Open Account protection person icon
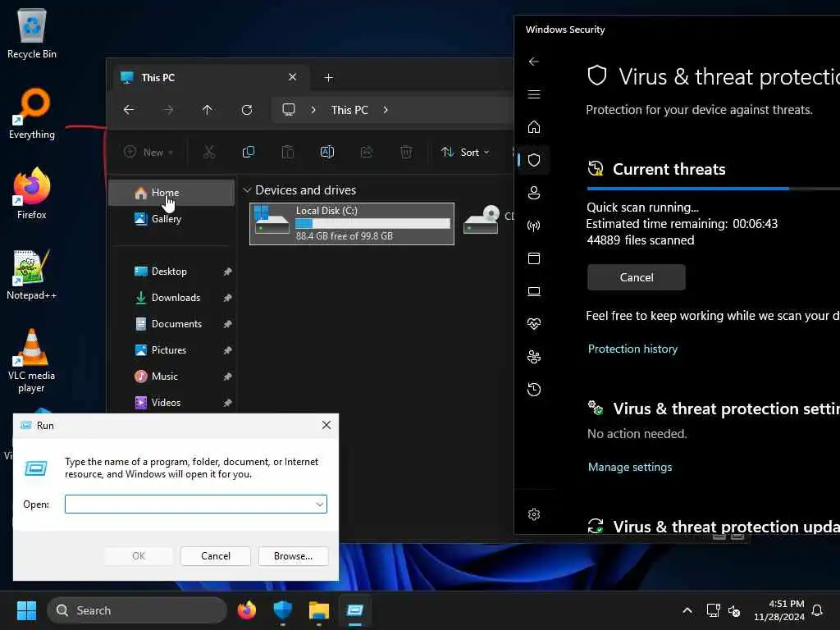 (x=533, y=193)
